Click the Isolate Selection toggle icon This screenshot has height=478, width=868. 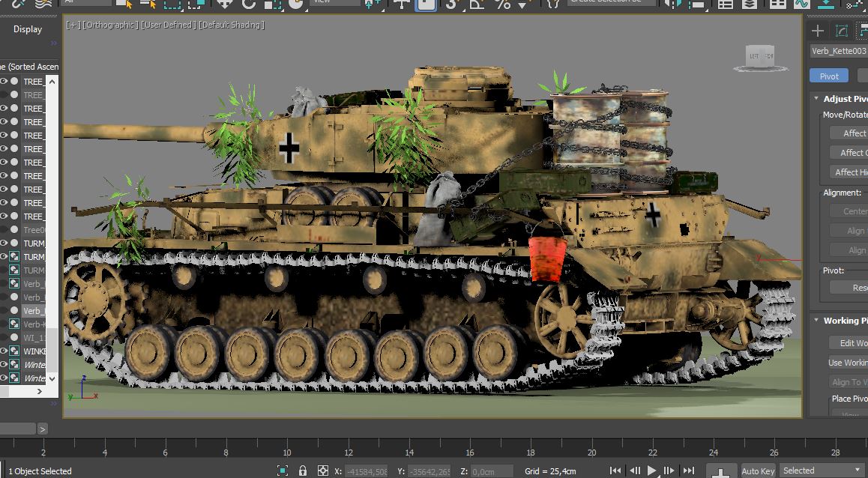pyautogui.click(x=283, y=471)
